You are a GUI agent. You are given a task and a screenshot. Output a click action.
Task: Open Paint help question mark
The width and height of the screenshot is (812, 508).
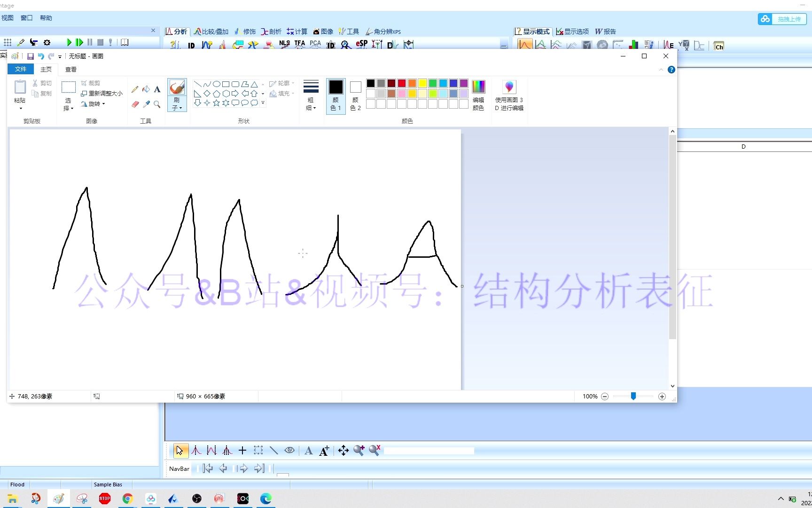[x=671, y=70]
